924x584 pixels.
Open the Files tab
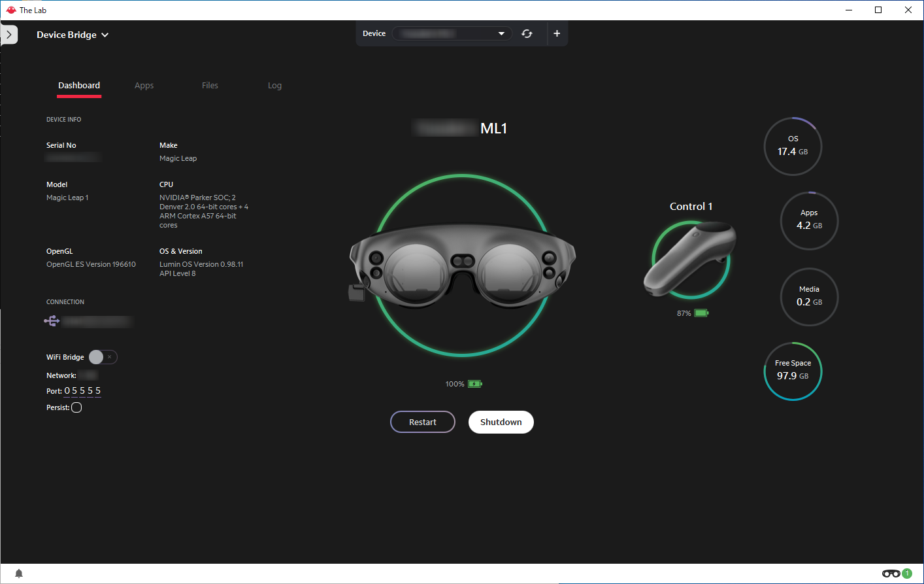click(x=210, y=86)
